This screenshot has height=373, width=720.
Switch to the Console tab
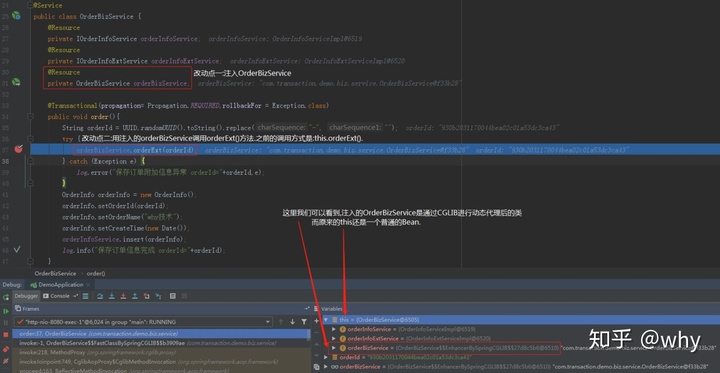click(56, 296)
